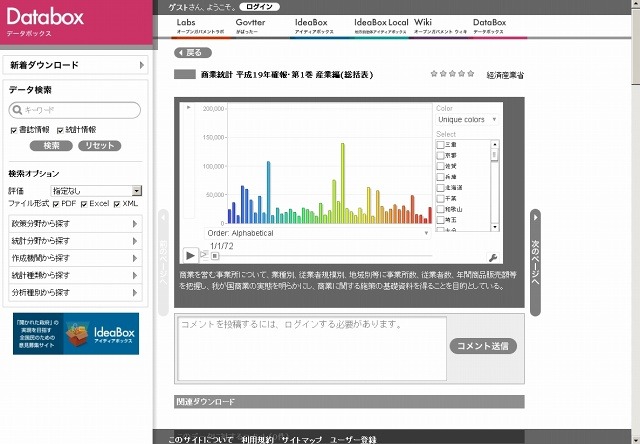Uncheck the XML file format checkbox
This screenshot has width=640, height=444.
click(x=117, y=204)
